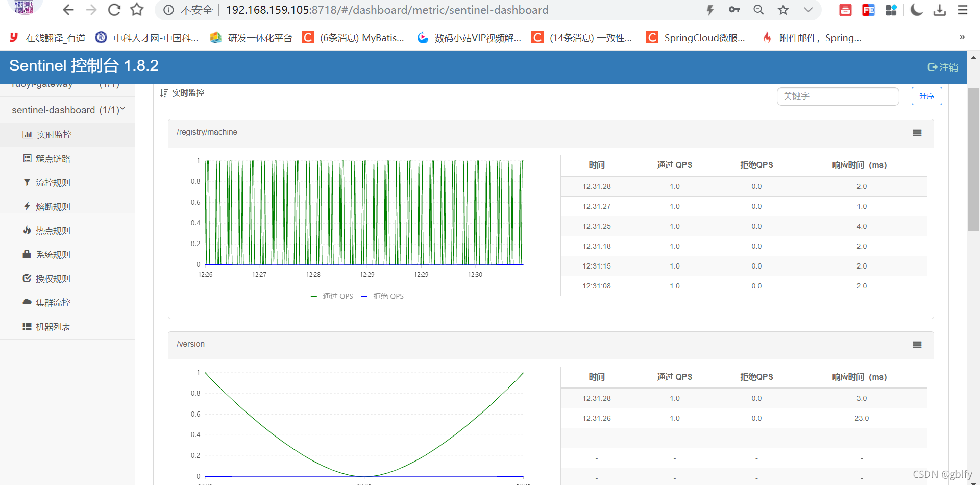The height and width of the screenshot is (485, 980).
Task: Click 通过 QPS header in /version table
Action: point(675,377)
